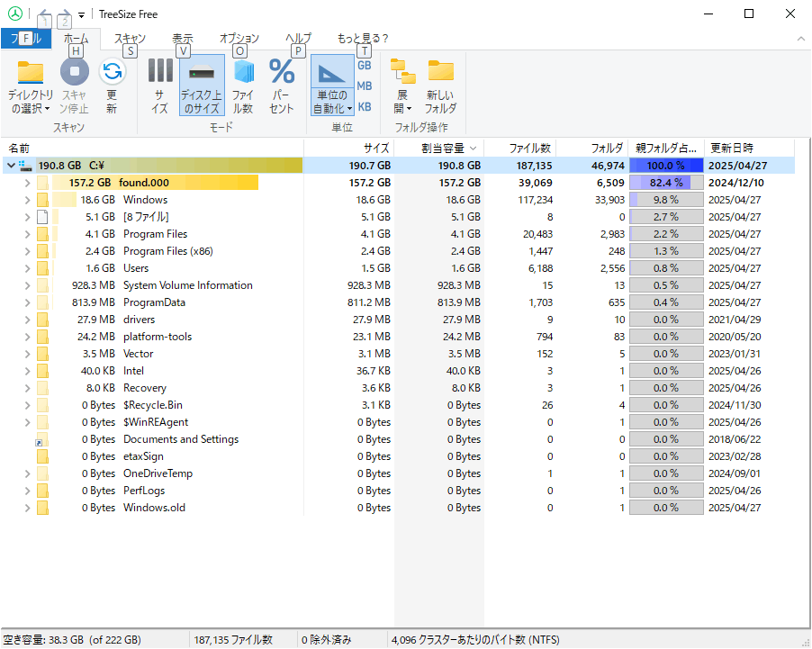Screen dimensions: 812x649
Task: Sort by the 割当容量 column header
Action: coord(439,149)
